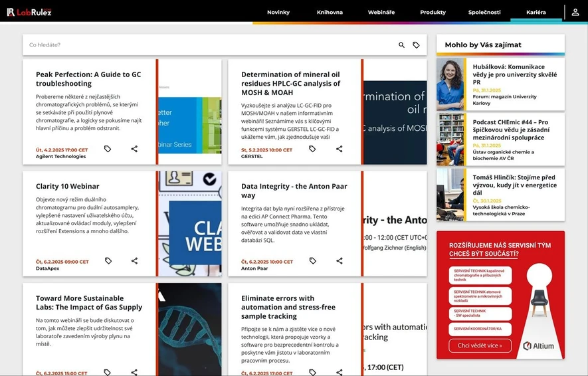Click tag icon on Clarity 10 Webinar

[x=108, y=261]
